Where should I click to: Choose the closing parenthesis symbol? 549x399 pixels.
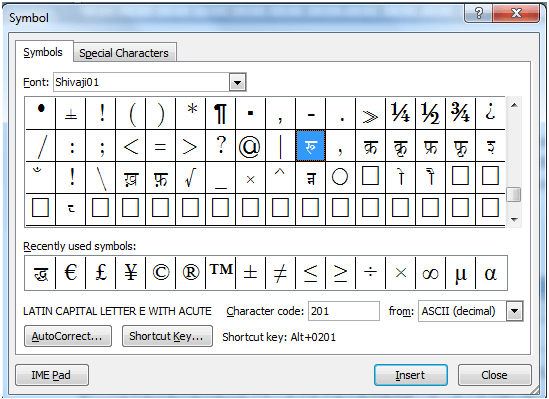click(x=160, y=113)
